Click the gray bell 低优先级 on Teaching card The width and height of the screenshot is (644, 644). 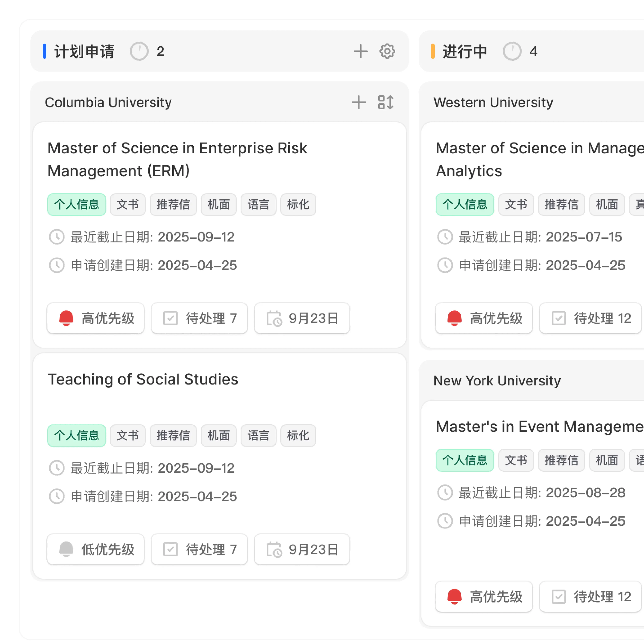(x=96, y=549)
